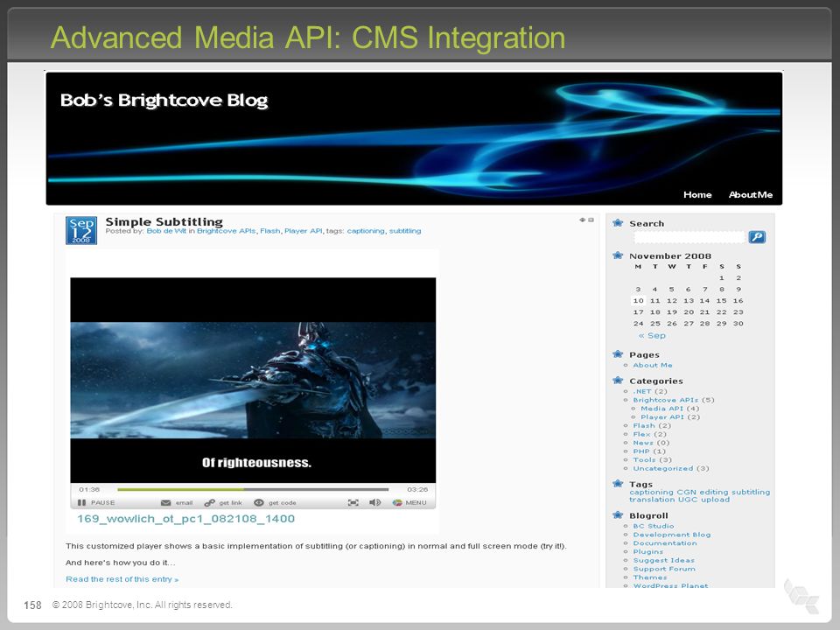Viewport: 840px width, 630px height.
Task: Click Read the rest of this entry
Action: [122, 579]
